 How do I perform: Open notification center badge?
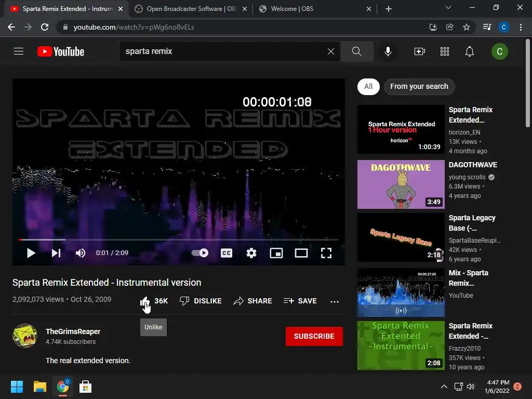[x=517, y=387]
